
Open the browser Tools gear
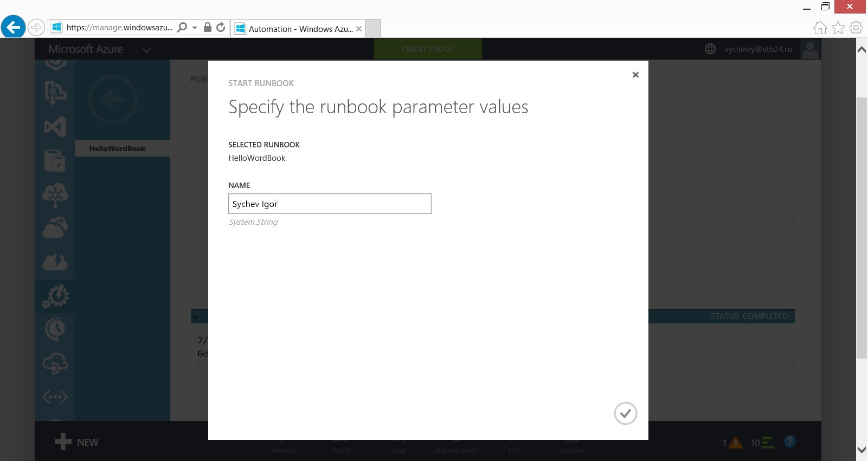[x=856, y=28]
